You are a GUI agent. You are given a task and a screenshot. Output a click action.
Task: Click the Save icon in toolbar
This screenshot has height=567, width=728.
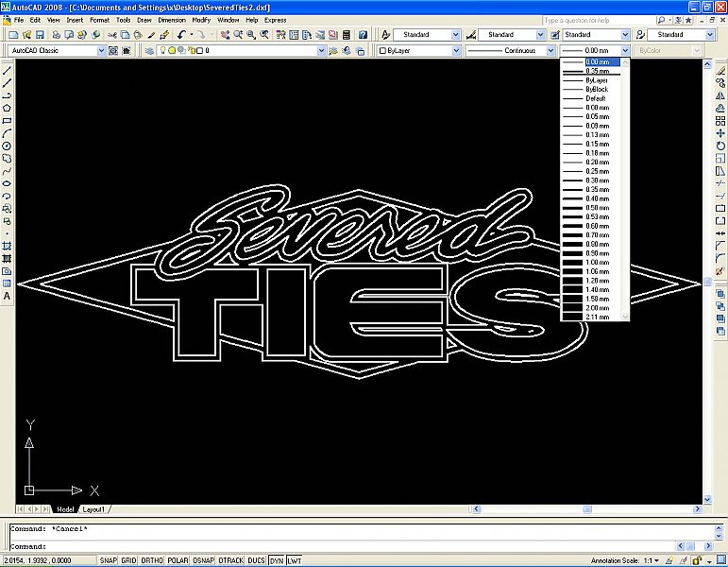[x=41, y=35]
